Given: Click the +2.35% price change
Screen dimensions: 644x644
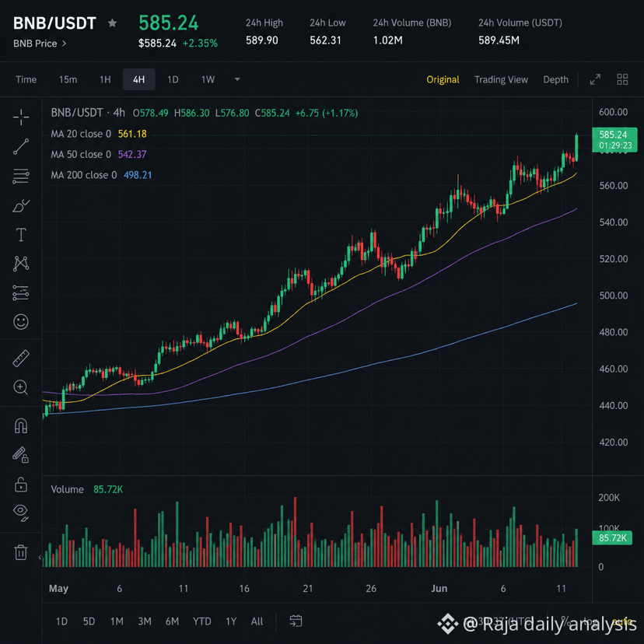Looking at the screenshot, I should pos(200,44).
